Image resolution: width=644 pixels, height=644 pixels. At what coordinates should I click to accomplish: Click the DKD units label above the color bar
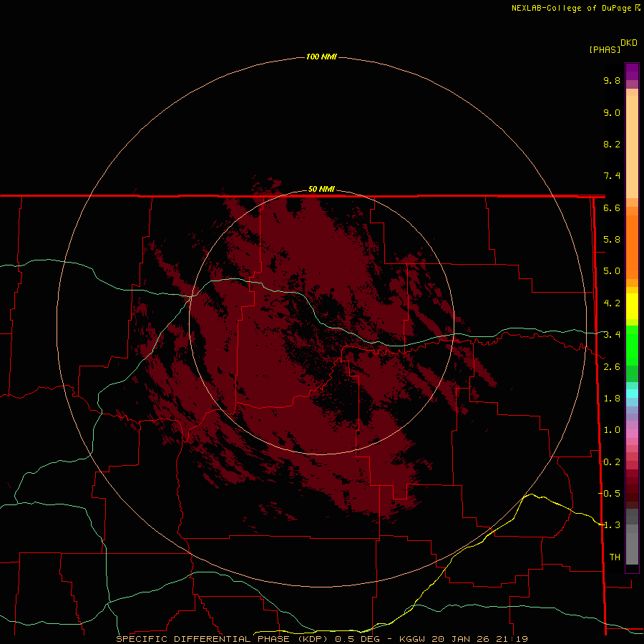pyautogui.click(x=629, y=43)
